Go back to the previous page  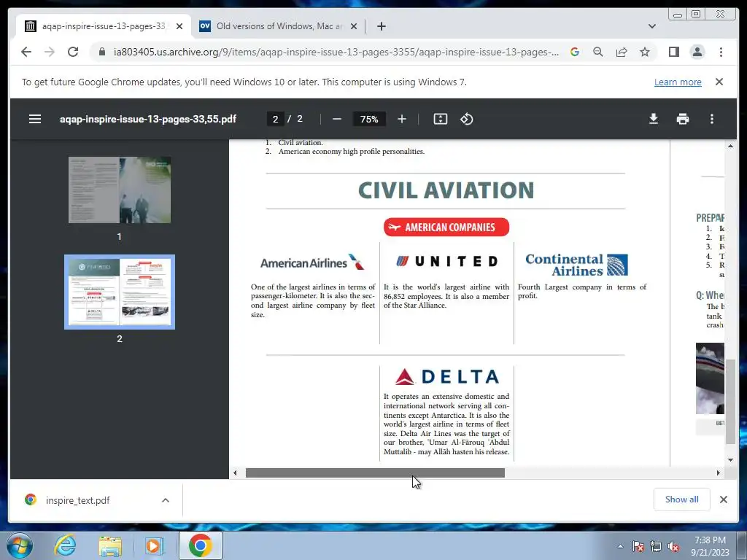26,52
